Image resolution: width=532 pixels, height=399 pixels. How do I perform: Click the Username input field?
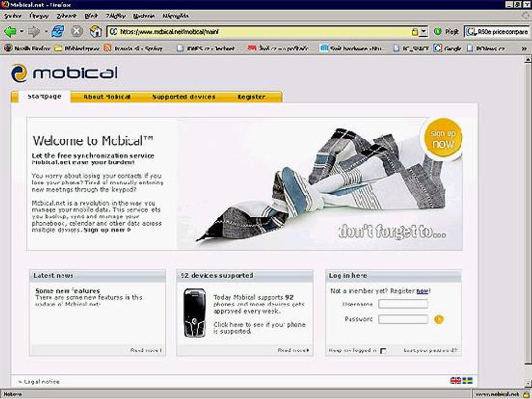point(403,304)
